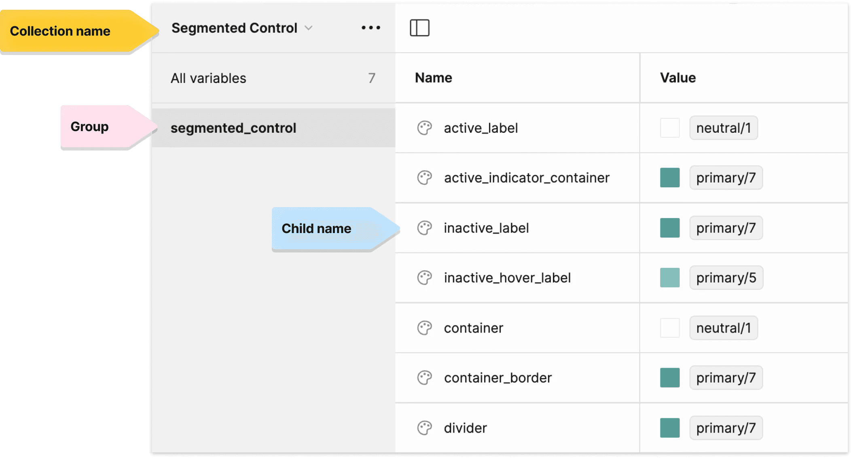Click the palette icon next to divider
The image size is (868, 458).
(x=424, y=428)
